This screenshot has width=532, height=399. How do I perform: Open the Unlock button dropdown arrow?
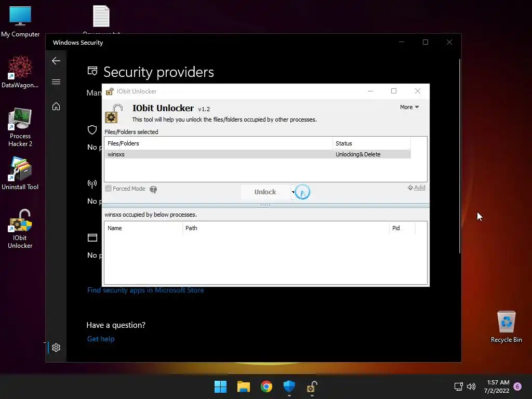pyautogui.click(x=293, y=192)
